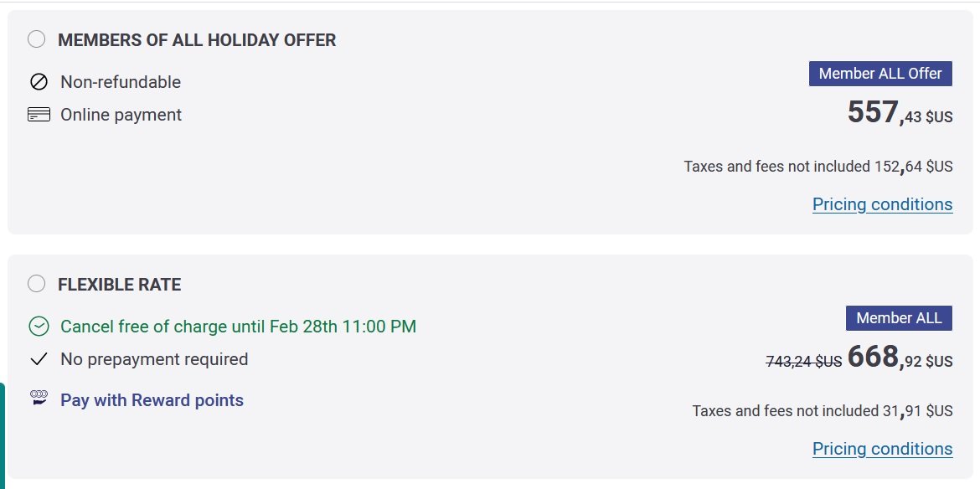This screenshot has height=489, width=980.
Task: Click the Pay with Reward points link
Action: click(x=152, y=400)
